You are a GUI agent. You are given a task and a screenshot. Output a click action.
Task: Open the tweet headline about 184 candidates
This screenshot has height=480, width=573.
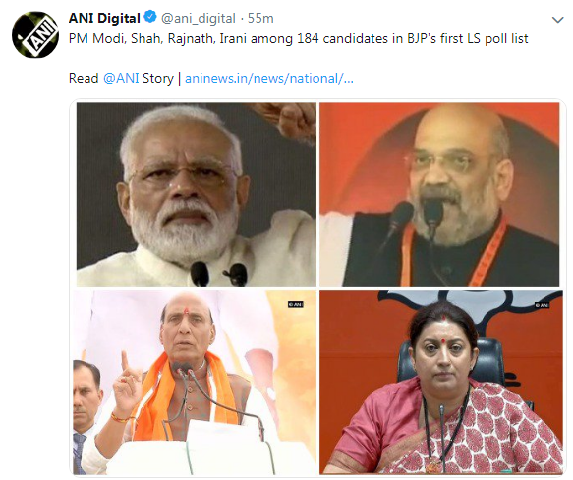pos(299,38)
